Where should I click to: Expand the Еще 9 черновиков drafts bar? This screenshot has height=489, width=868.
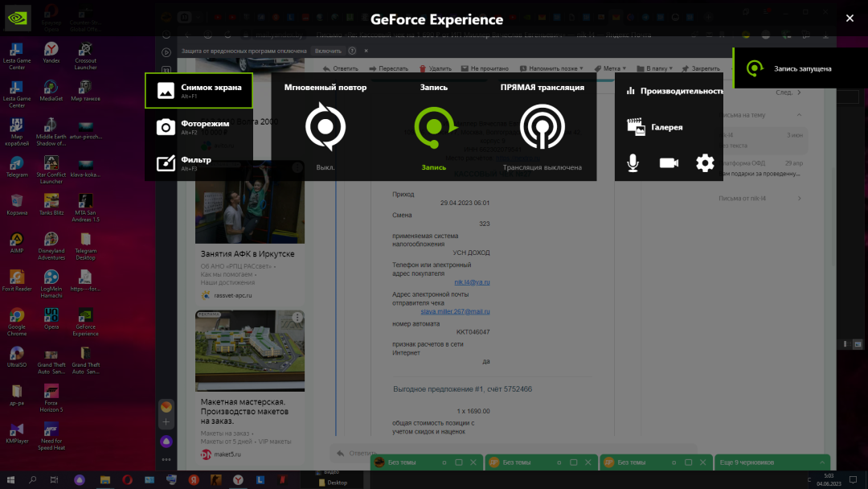click(772, 462)
